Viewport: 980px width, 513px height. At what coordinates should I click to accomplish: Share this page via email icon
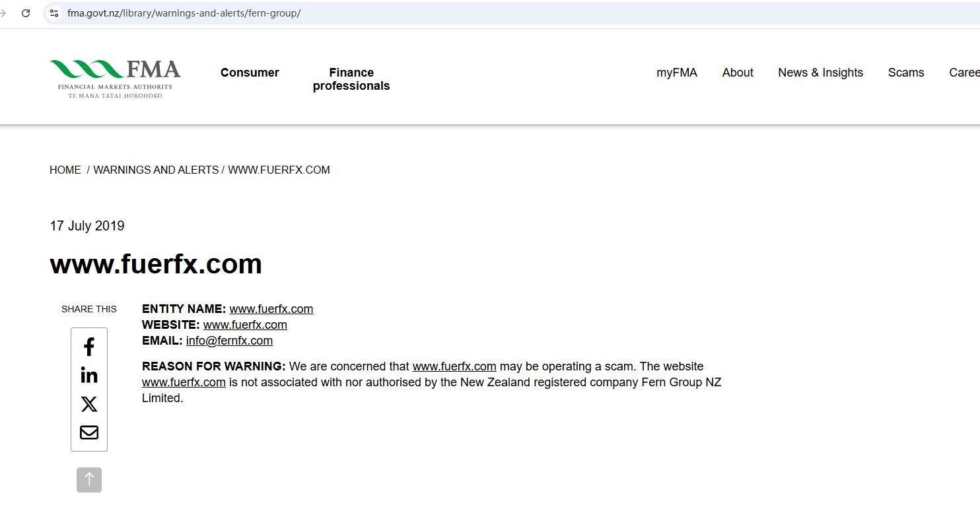pos(89,432)
